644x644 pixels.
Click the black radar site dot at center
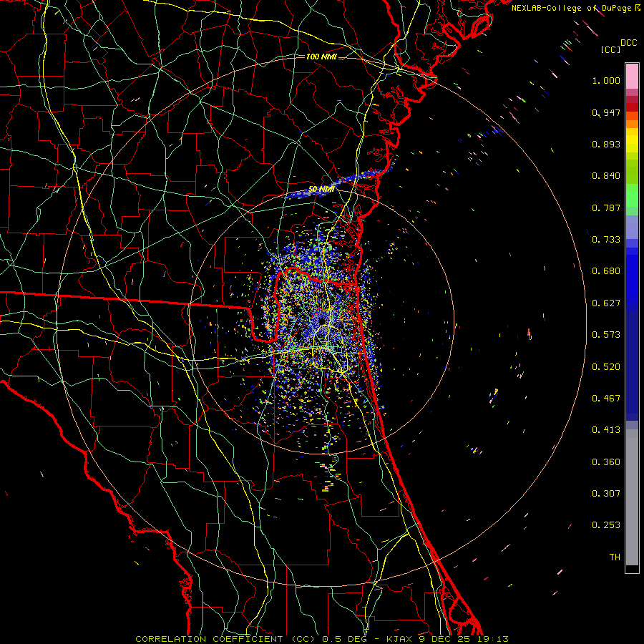(322, 320)
